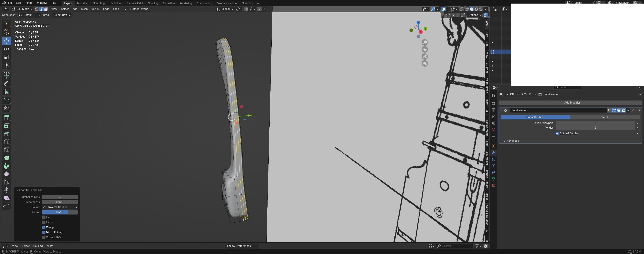Select the Knife tool
This screenshot has width=644, height=254.
click(x=7, y=150)
